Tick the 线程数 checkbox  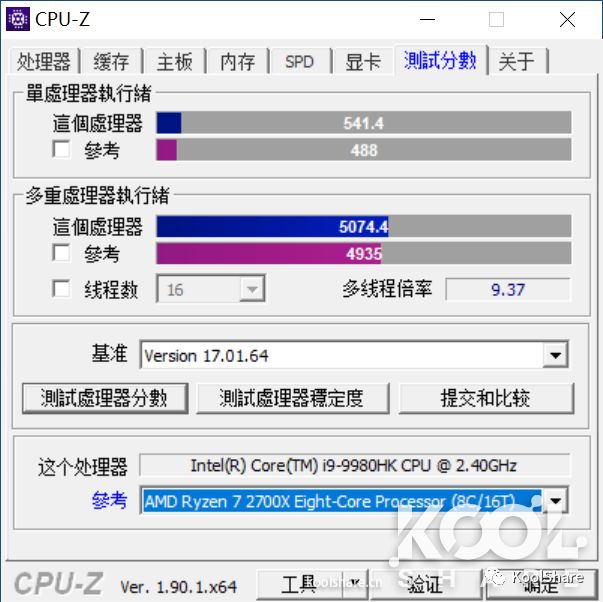pos(61,288)
